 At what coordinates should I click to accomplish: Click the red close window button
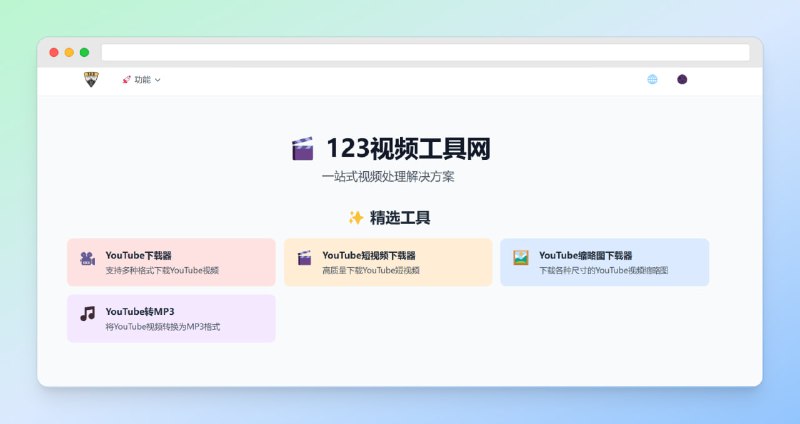coord(54,53)
